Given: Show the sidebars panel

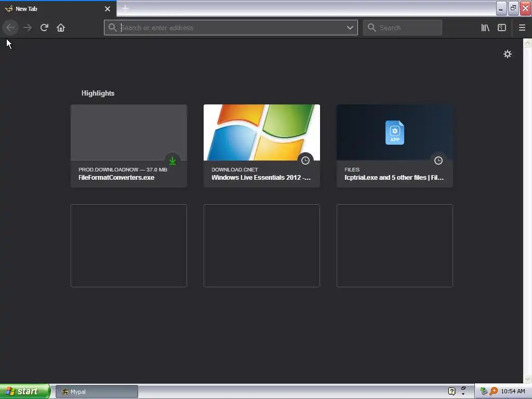Looking at the screenshot, I should [502, 28].
